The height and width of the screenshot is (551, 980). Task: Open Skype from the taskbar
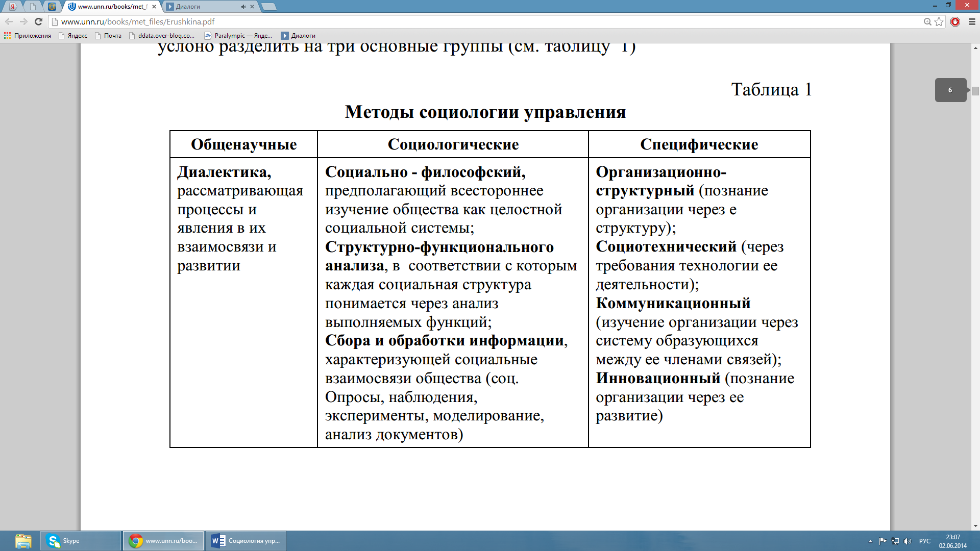coord(81,541)
